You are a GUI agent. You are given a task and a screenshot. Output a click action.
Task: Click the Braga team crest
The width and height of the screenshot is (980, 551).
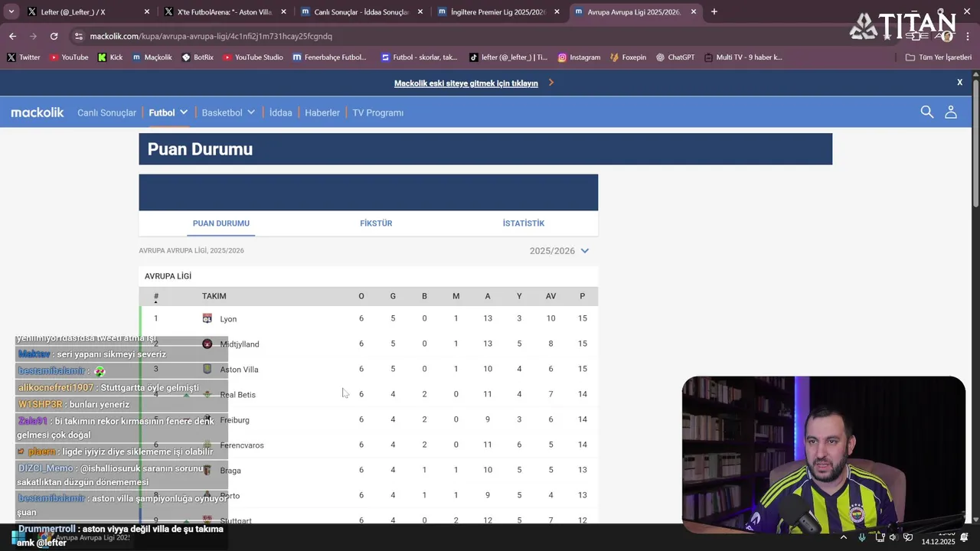coord(207,470)
